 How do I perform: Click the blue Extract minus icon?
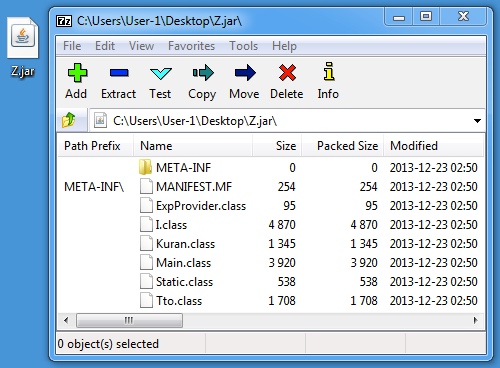pyautogui.click(x=119, y=72)
